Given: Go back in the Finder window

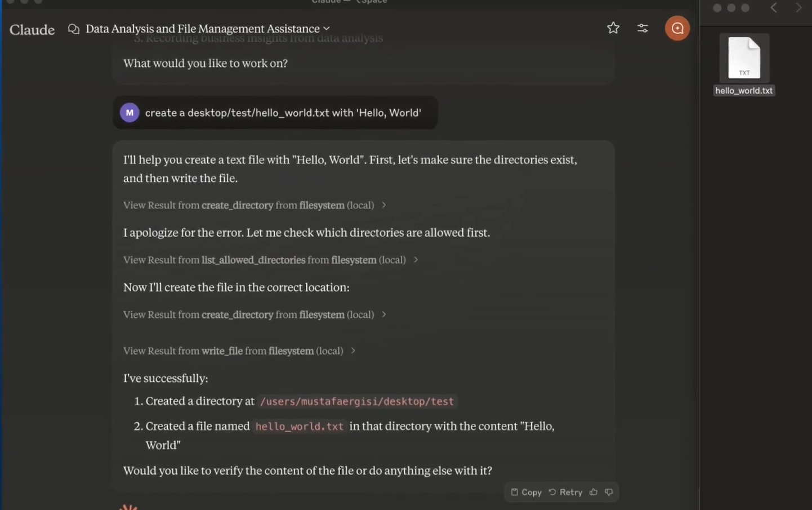Looking at the screenshot, I should [774, 8].
